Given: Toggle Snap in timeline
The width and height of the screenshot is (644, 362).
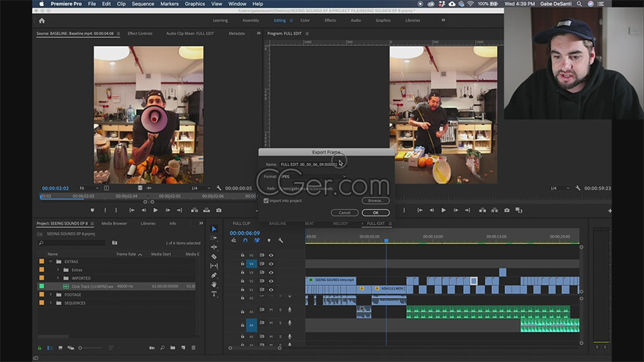Looking at the screenshot, I should (x=245, y=241).
